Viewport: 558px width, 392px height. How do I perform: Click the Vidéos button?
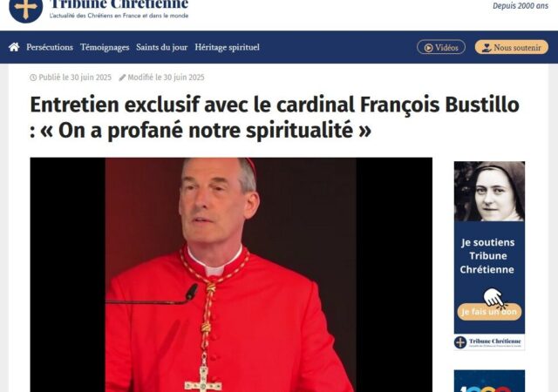(x=441, y=47)
